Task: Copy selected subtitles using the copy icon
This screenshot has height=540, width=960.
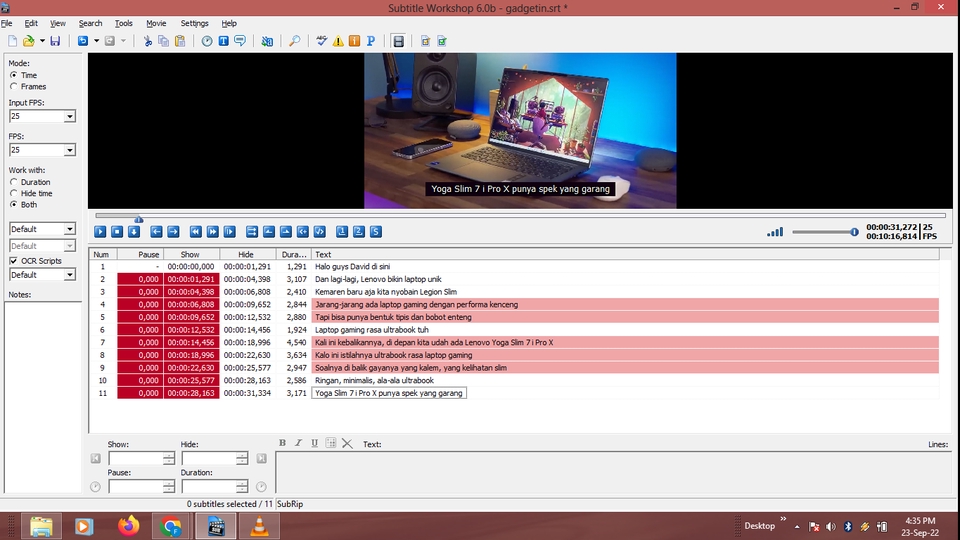Action: 163,41
